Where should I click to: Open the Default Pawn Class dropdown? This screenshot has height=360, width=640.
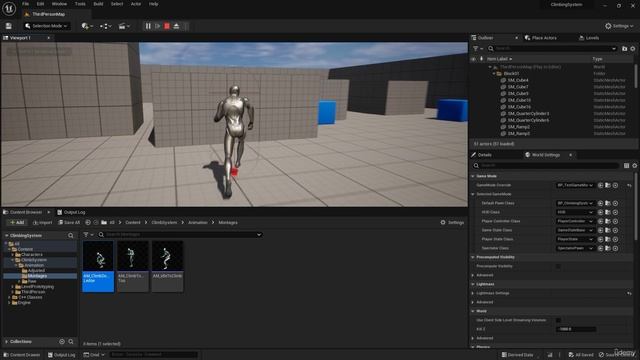575,203
